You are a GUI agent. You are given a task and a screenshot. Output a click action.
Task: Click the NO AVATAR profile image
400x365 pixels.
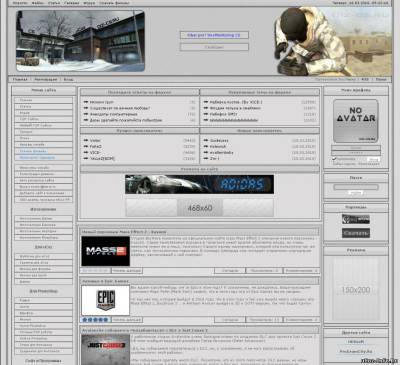click(356, 121)
